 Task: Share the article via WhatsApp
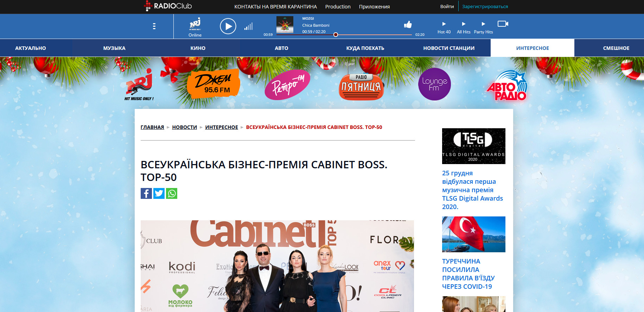(172, 194)
